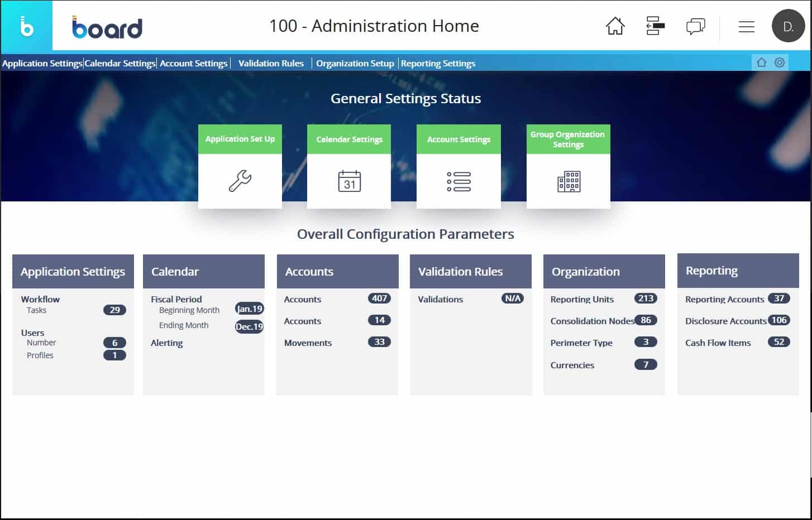Open the user profile avatar D
Screen dimensions: 812x520
click(788, 26)
